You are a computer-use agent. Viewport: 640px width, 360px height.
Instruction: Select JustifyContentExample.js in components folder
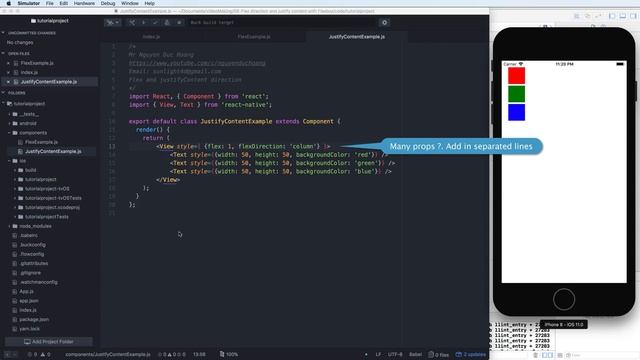pyautogui.click(x=53, y=151)
